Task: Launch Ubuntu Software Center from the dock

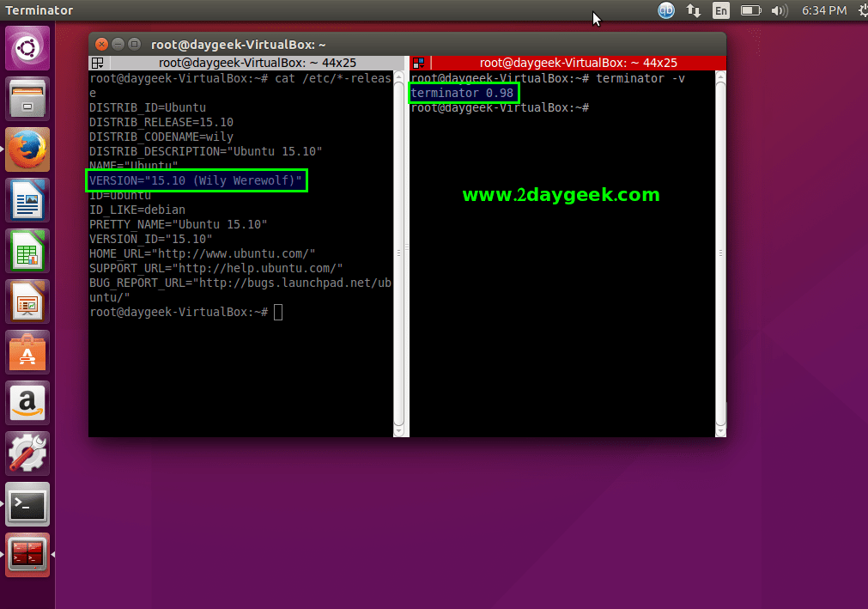Action: (27, 352)
